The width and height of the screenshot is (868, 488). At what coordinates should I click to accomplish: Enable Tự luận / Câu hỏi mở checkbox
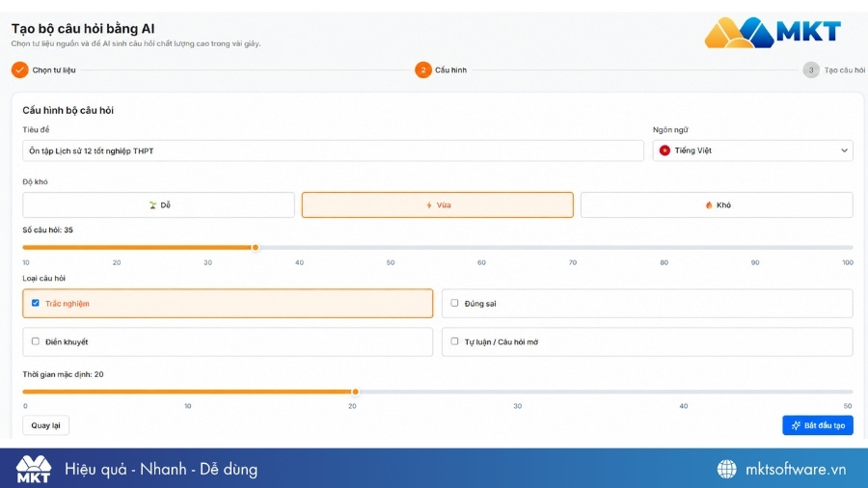click(x=454, y=341)
